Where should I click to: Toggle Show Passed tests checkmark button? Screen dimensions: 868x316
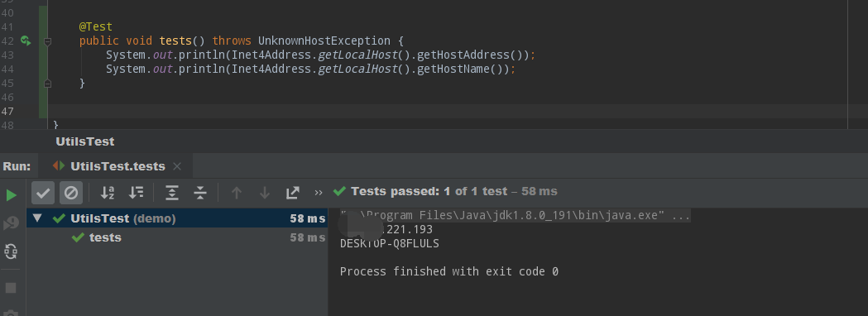click(43, 193)
